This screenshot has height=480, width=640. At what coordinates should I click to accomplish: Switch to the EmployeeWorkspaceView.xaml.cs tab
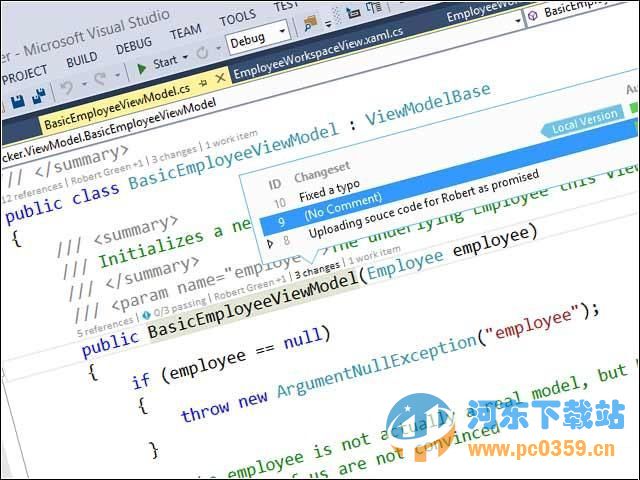(x=318, y=53)
